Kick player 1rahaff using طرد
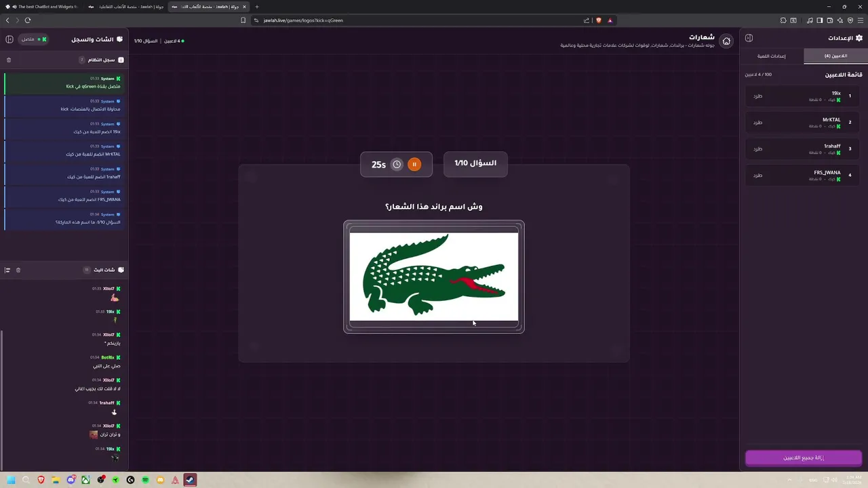Viewport: 868px width, 488px height. click(x=757, y=148)
